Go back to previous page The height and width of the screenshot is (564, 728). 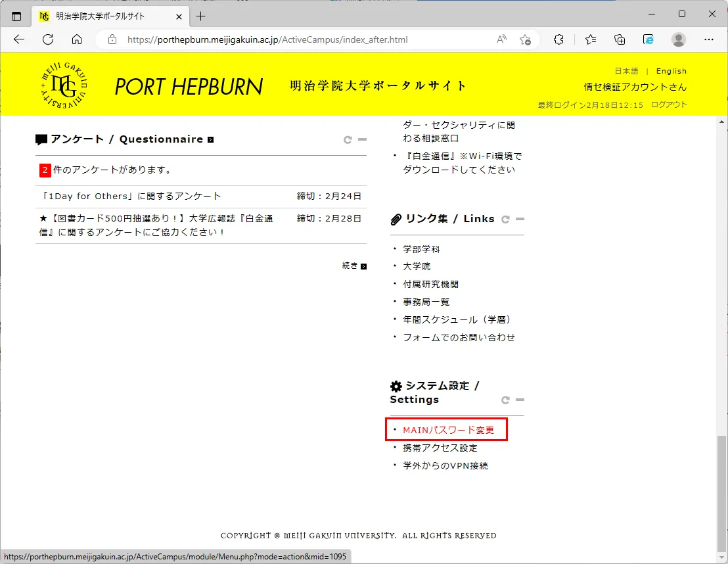19,39
